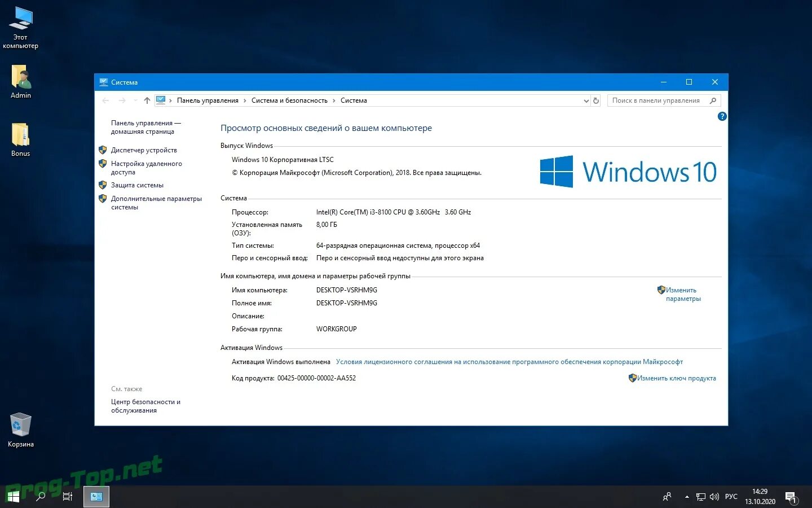The image size is (812, 508).
Task: Select the Корзина recycle bin icon
Action: pos(21,430)
